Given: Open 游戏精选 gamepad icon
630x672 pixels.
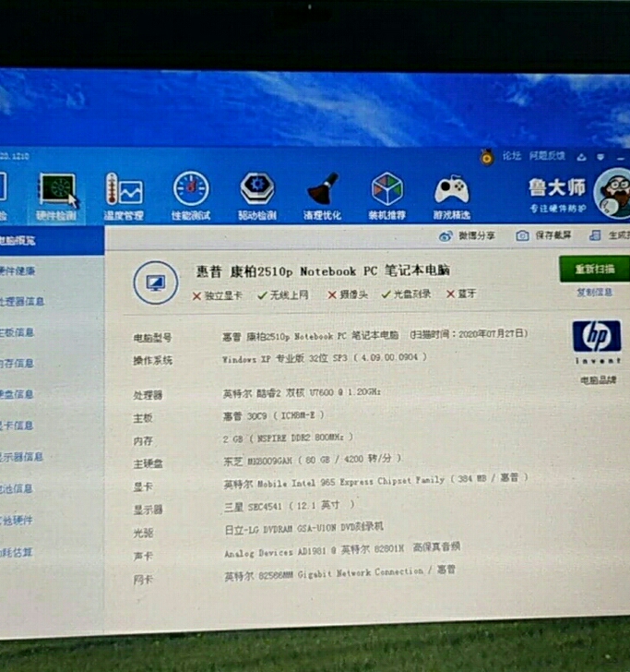Looking at the screenshot, I should click(452, 198).
